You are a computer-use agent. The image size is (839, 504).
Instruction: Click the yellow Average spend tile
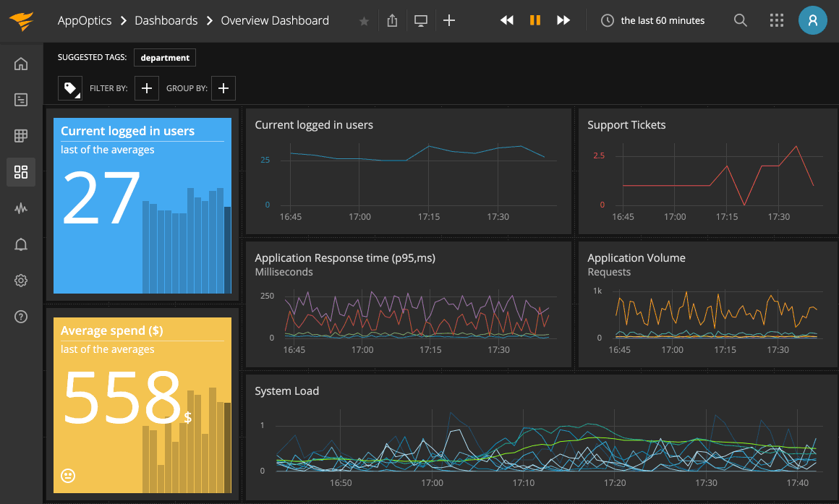[x=142, y=405]
